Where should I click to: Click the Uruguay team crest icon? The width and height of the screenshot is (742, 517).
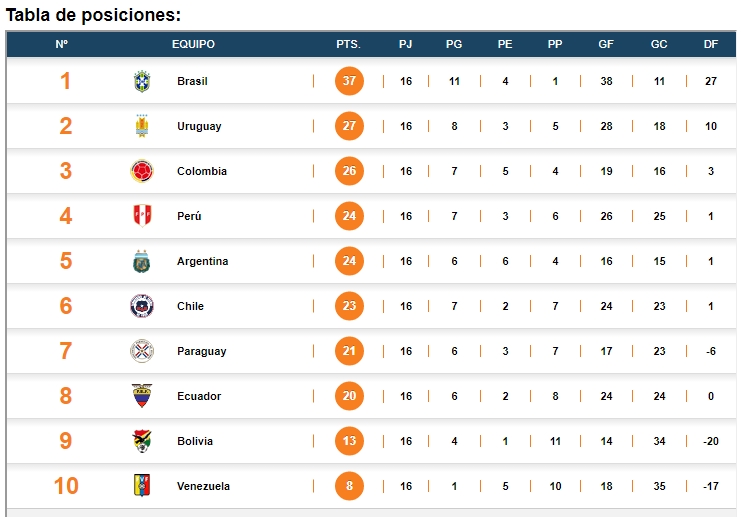(x=142, y=126)
